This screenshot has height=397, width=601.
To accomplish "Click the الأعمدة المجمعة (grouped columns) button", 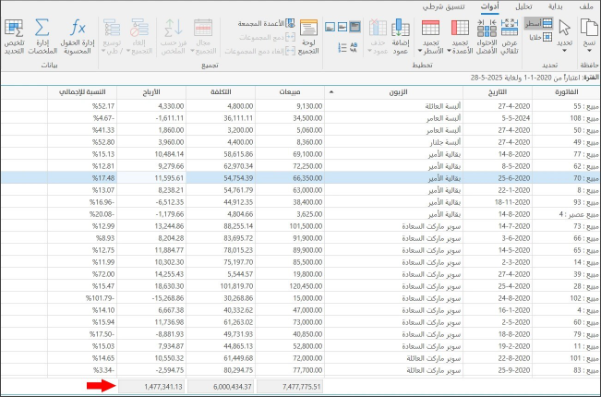I will click(x=266, y=23).
